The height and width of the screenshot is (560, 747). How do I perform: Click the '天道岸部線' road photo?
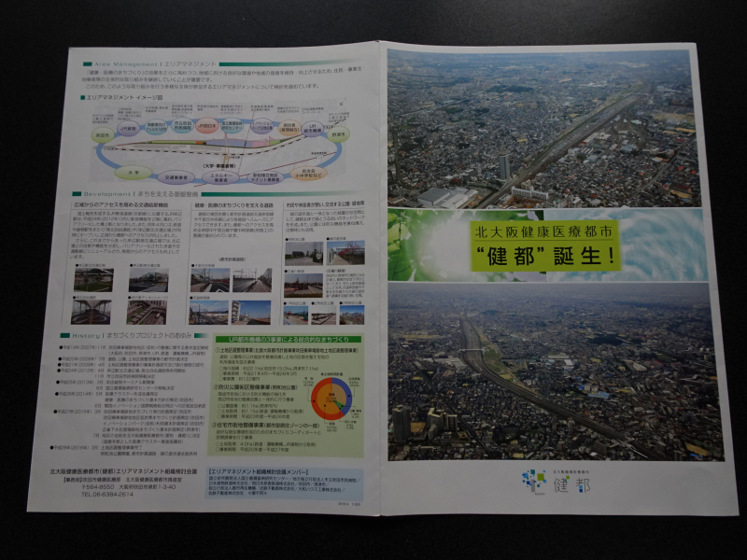click(208, 313)
